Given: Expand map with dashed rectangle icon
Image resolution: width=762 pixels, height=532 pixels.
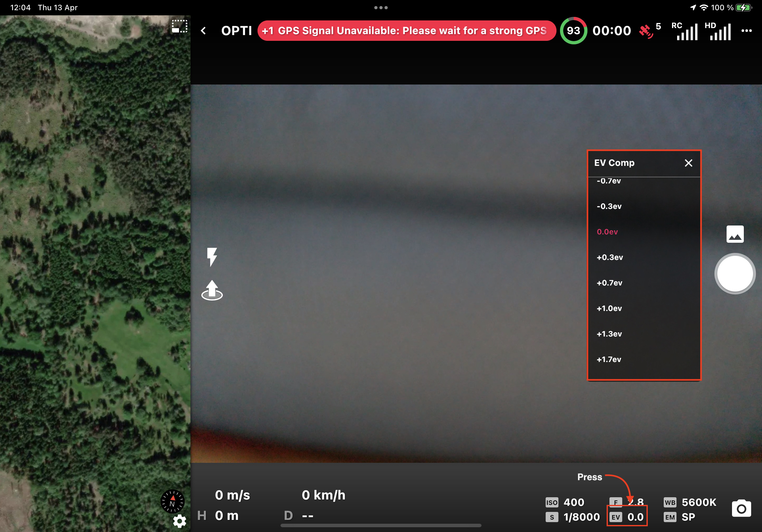Looking at the screenshot, I should click(180, 26).
